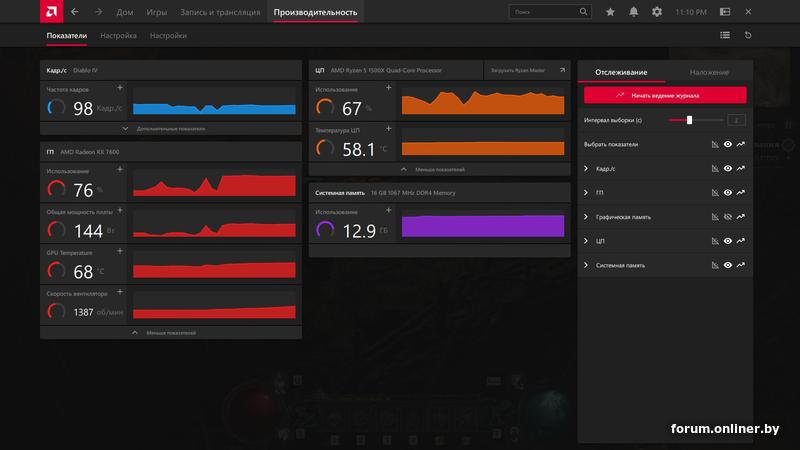Viewport: 800px width, 450px height.
Task: Switch to the Отслеживание panel tab
Action: click(x=621, y=72)
